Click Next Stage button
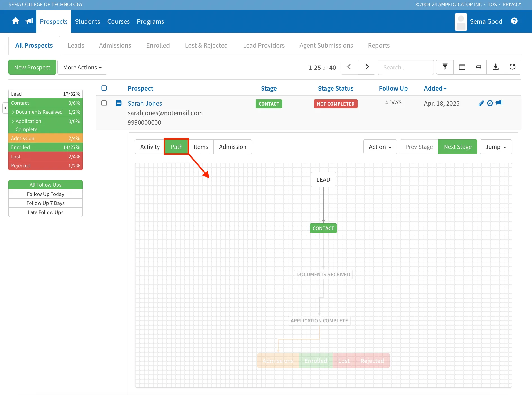The height and width of the screenshot is (395, 532). (x=458, y=147)
